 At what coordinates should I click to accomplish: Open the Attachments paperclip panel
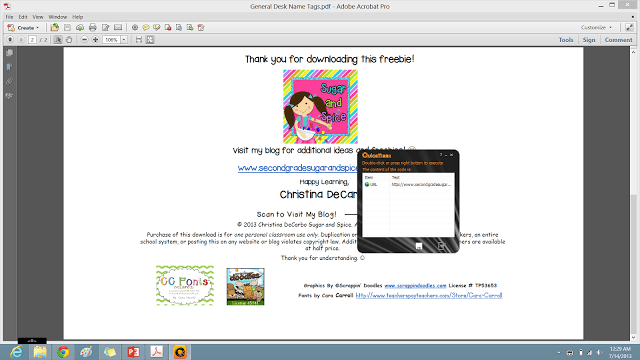(x=9, y=81)
